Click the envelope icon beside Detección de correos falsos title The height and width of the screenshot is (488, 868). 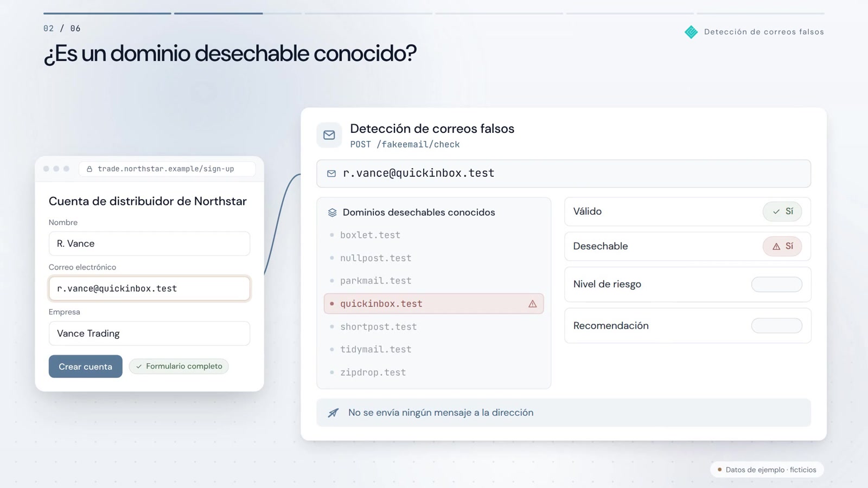329,135
